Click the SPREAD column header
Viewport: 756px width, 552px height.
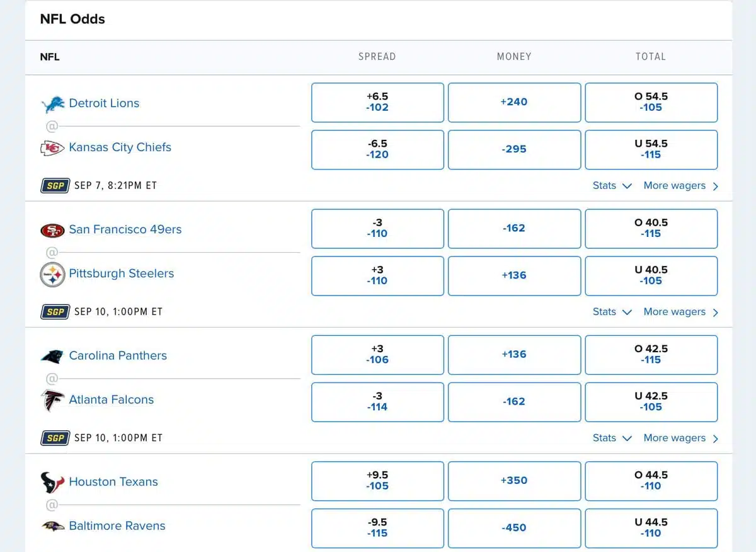pos(377,57)
